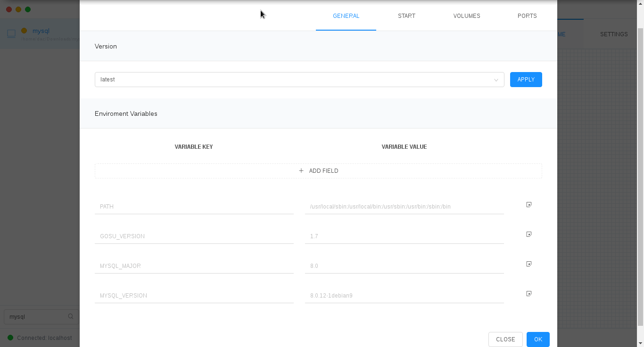Click the action icon for the MYSQL_VERSION row

click(529, 294)
